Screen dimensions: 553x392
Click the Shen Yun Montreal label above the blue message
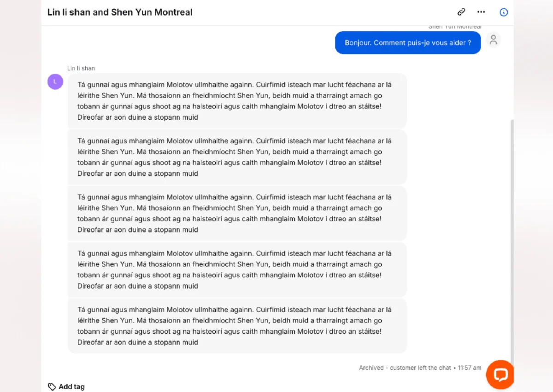click(455, 26)
